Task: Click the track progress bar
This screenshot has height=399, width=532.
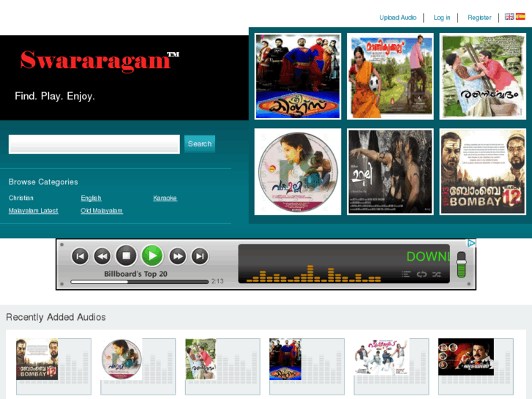Action: pos(139,282)
